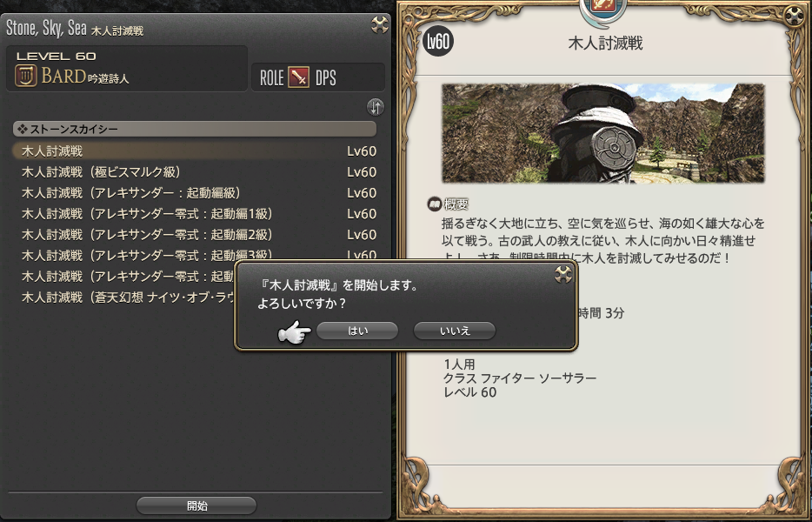Select 木人討滅戦（極ビスマルク級）entry

pos(195,172)
